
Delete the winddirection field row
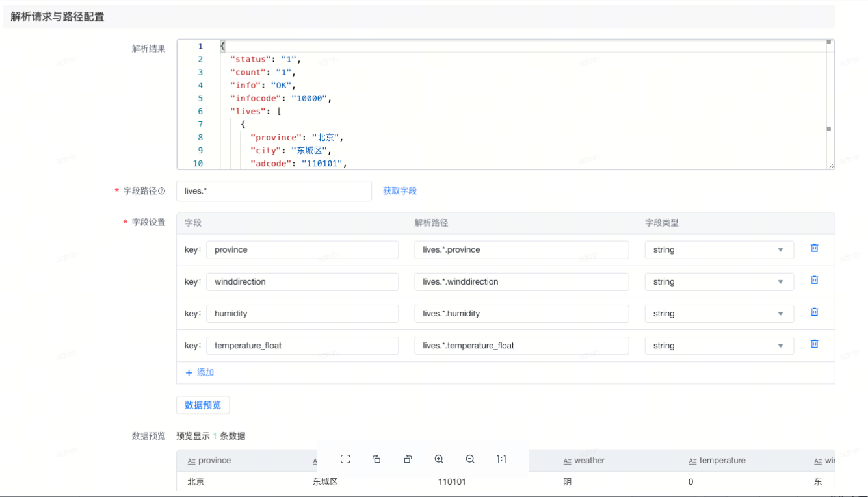[814, 280]
